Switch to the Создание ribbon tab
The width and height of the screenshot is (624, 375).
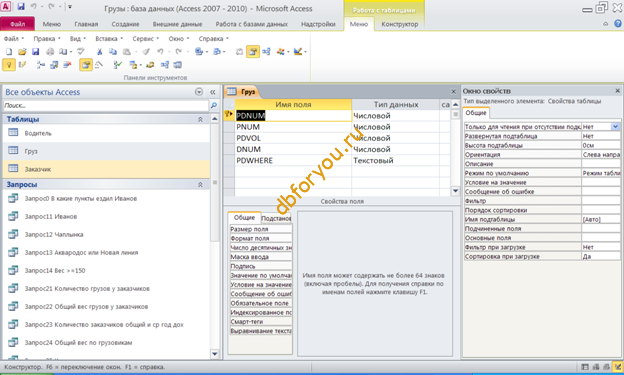click(125, 24)
